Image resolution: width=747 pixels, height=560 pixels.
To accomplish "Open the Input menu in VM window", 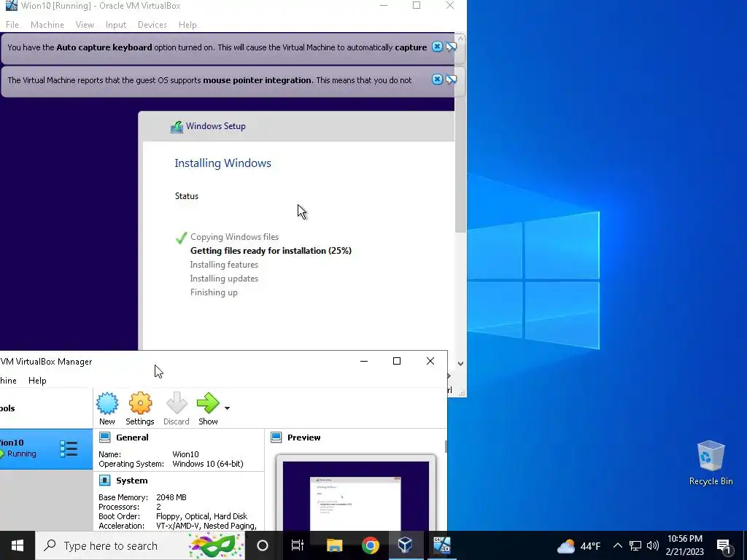I will [x=116, y=25].
